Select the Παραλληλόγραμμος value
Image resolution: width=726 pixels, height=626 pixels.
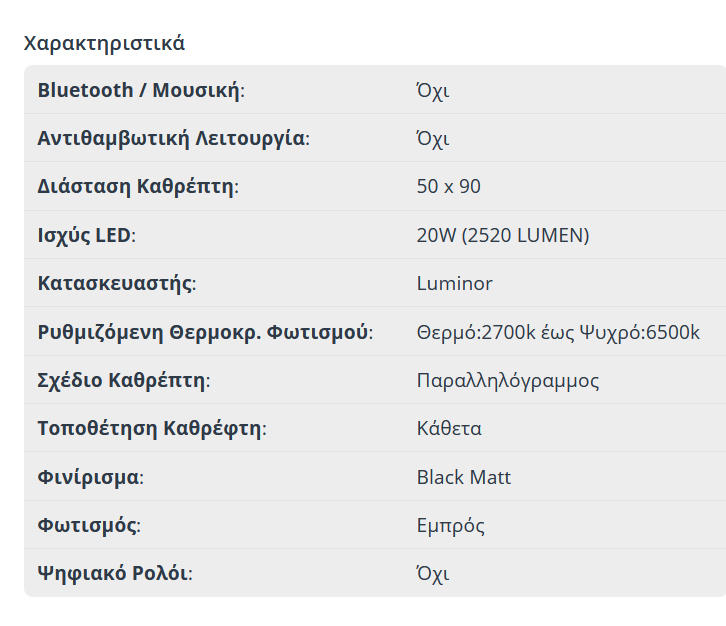coord(508,380)
